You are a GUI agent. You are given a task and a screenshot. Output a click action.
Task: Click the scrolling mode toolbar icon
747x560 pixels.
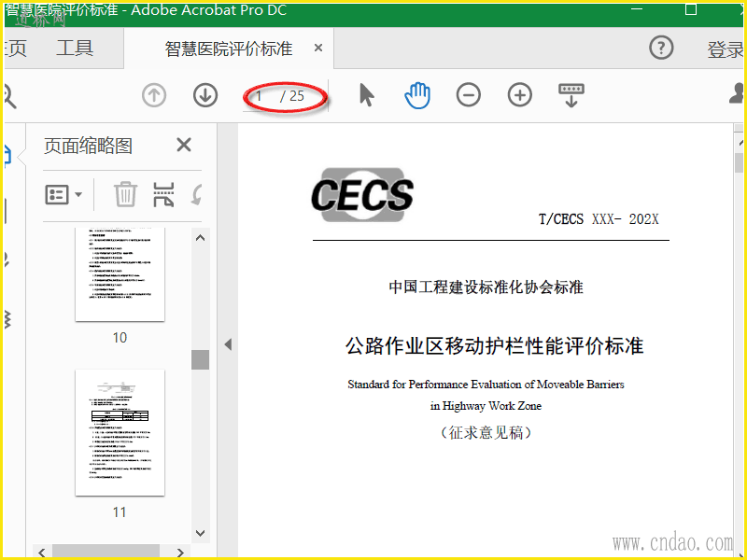click(x=571, y=95)
